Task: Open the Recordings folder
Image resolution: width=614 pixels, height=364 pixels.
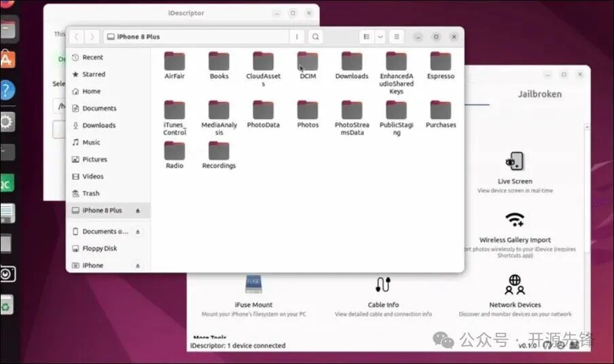Action: (x=219, y=156)
